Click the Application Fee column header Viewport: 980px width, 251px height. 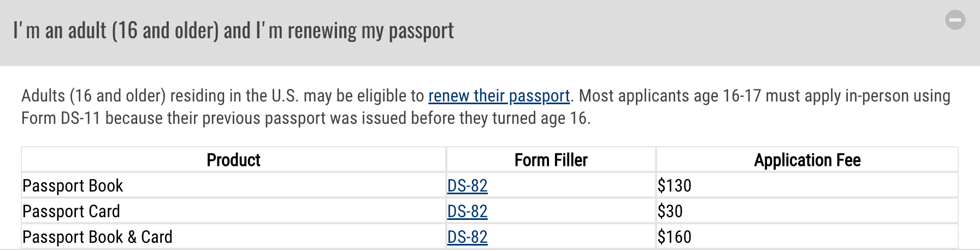[x=807, y=160]
